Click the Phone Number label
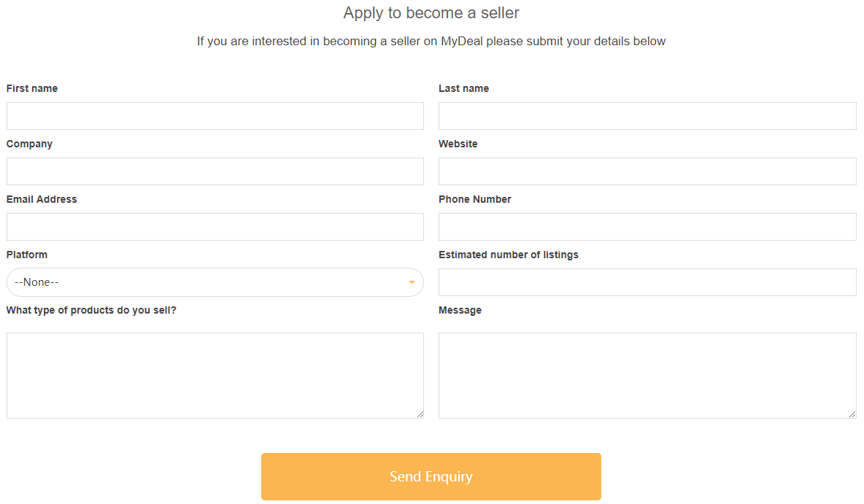864x504 pixels. tap(475, 199)
